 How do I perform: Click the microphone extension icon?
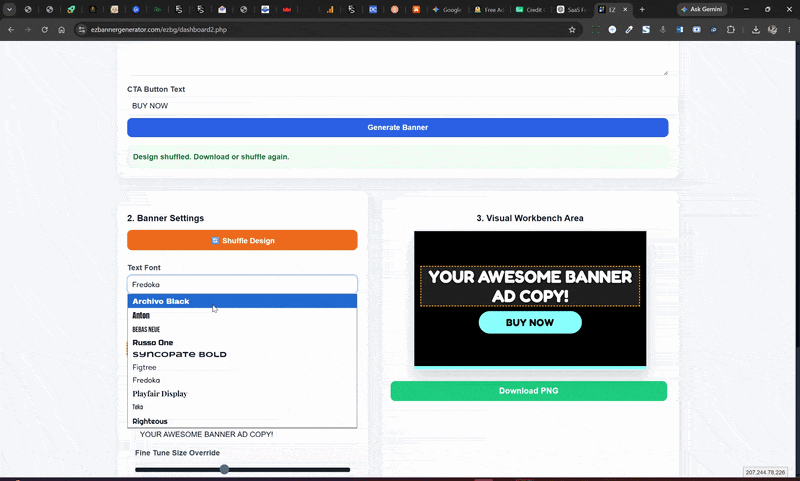[663, 30]
